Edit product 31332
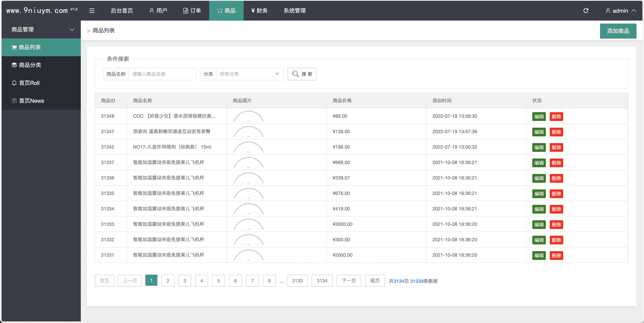Viewport: 644px width, 323px height. 539,240
